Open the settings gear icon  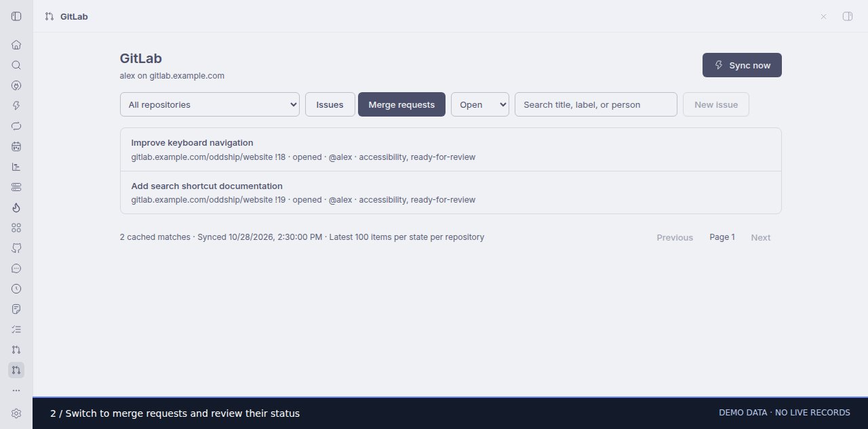pyautogui.click(x=16, y=413)
